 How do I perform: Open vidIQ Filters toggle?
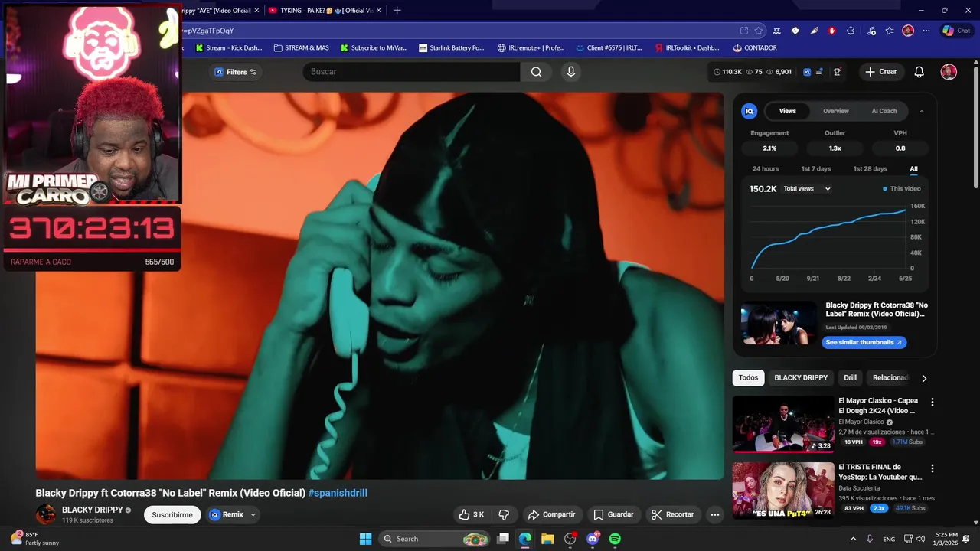click(236, 72)
